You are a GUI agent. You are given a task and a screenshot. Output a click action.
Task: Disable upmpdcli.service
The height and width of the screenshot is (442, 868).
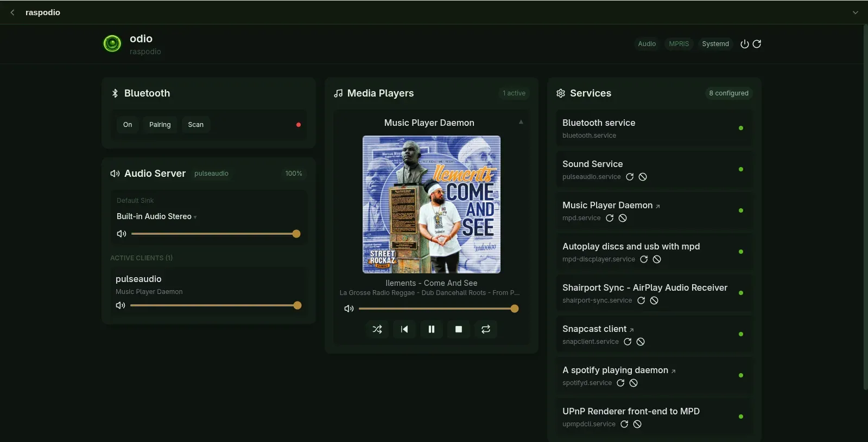tap(637, 424)
